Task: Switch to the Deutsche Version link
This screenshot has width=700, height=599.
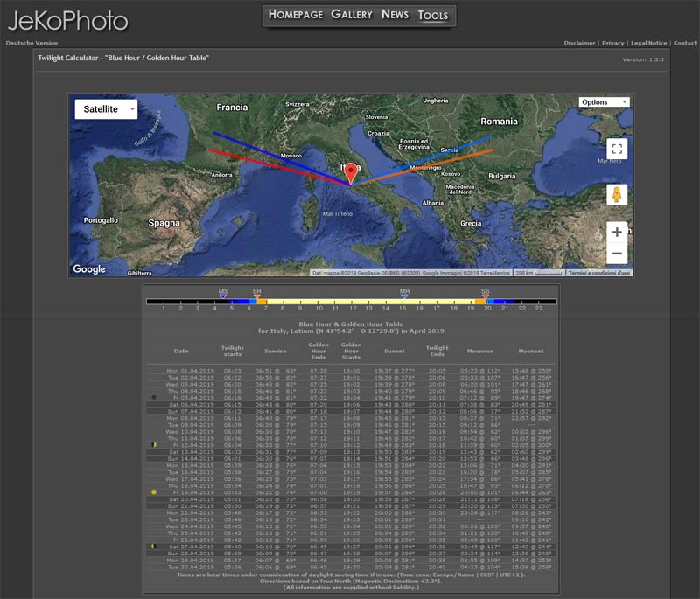Action: click(x=31, y=43)
